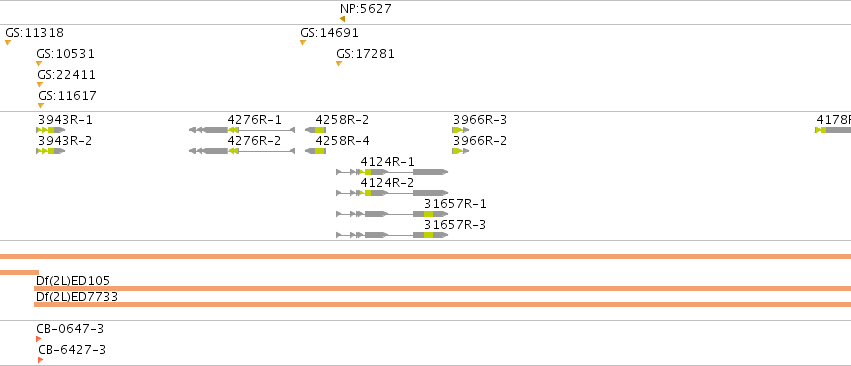Click the GS:11617 label text
The image size is (851, 366).
[68, 96]
